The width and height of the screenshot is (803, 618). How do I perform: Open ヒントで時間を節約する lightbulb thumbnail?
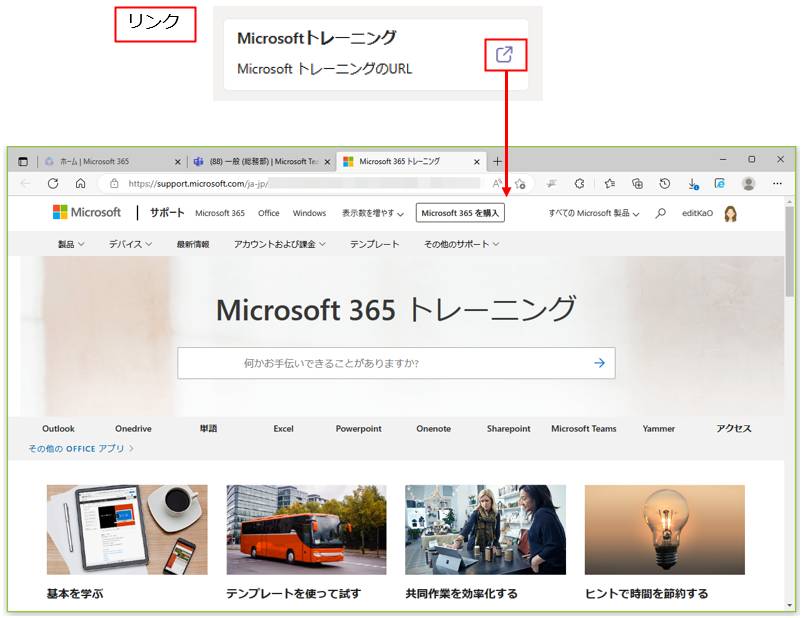tap(665, 529)
